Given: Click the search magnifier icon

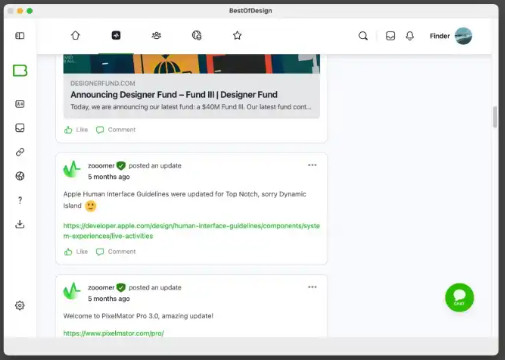Looking at the screenshot, I should (363, 36).
